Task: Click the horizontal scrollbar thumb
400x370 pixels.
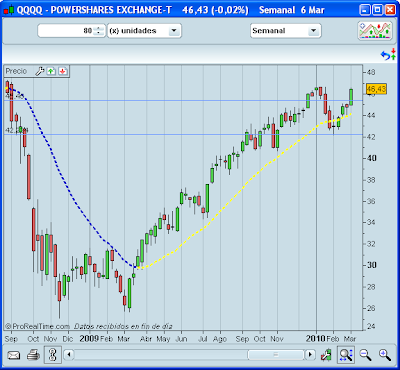Action: [276, 355]
